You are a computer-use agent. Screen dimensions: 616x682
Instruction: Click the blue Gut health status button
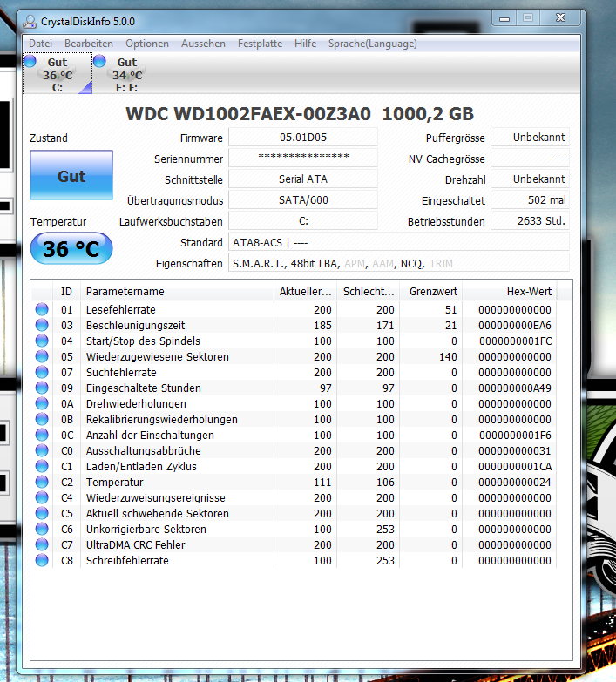71,175
